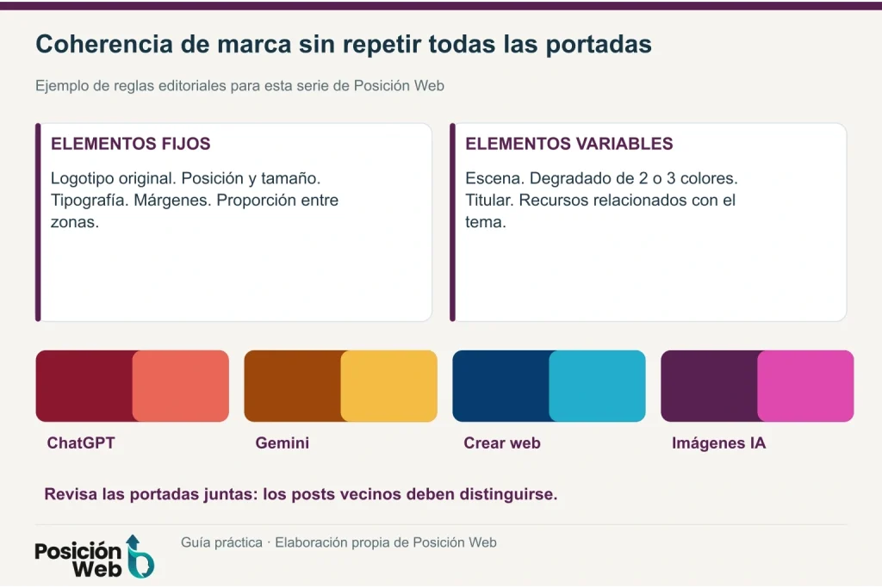Screen dimensions: 882x588
Task: Select the brown Gemini swatch
Action: 293,387
